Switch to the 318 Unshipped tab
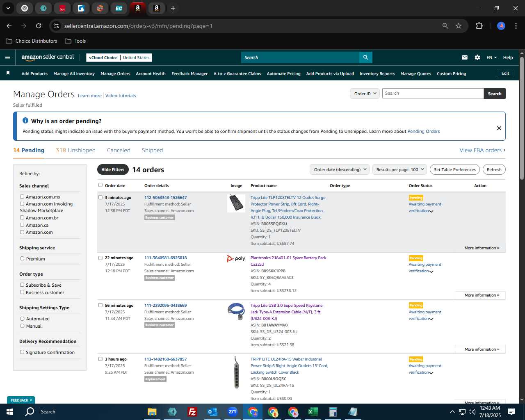 (75, 150)
